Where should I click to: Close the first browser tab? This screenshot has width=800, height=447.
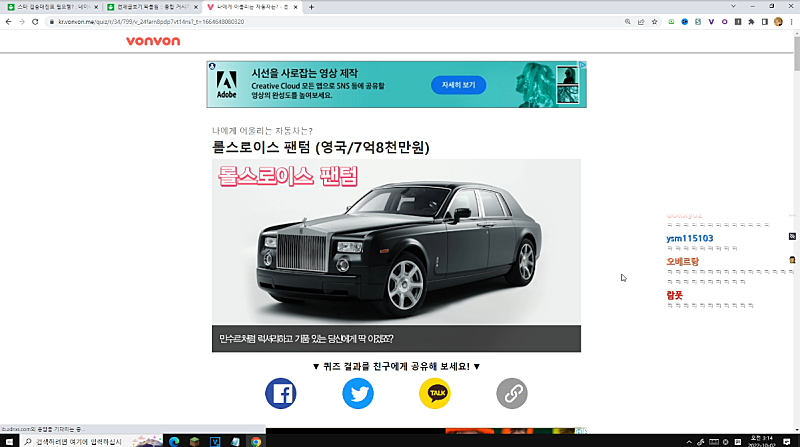point(96,7)
